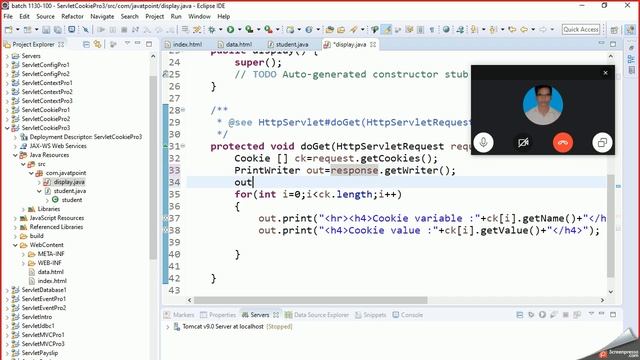
Task: Hang up the call with red button
Action: (x=563, y=142)
